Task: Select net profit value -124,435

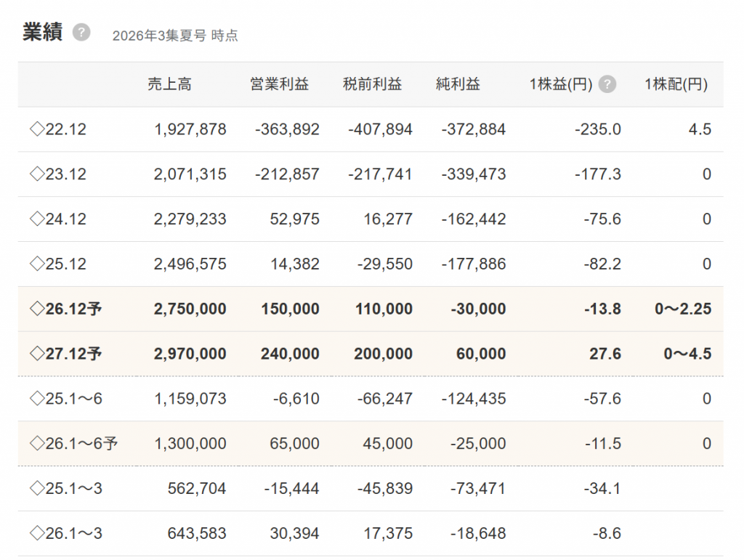Action: (x=474, y=398)
